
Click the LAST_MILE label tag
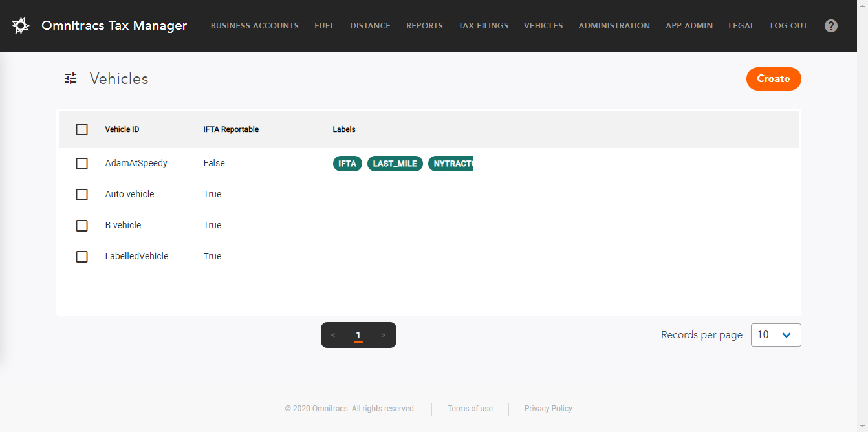point(395,164)
